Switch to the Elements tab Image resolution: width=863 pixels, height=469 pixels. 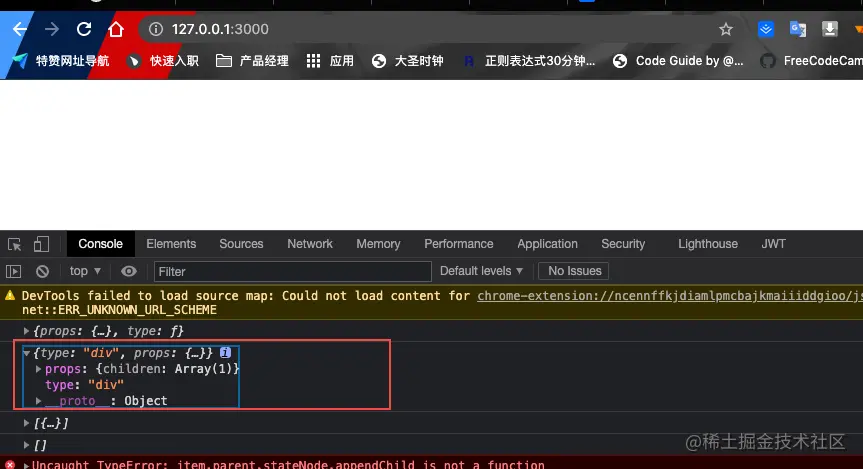click(x=171, y=244)
